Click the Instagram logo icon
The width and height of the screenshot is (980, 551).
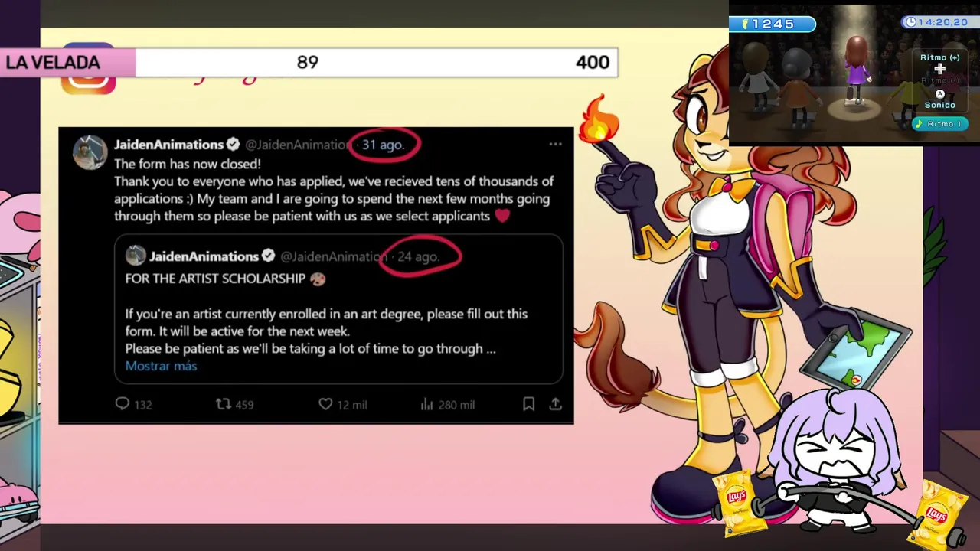click(88, 69)
